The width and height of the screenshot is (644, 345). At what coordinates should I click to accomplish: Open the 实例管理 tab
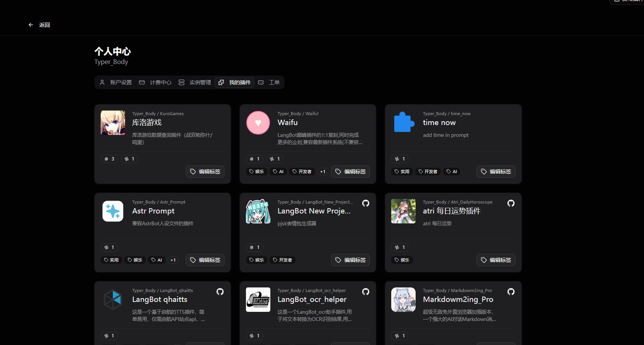click(x=195, y=82)
